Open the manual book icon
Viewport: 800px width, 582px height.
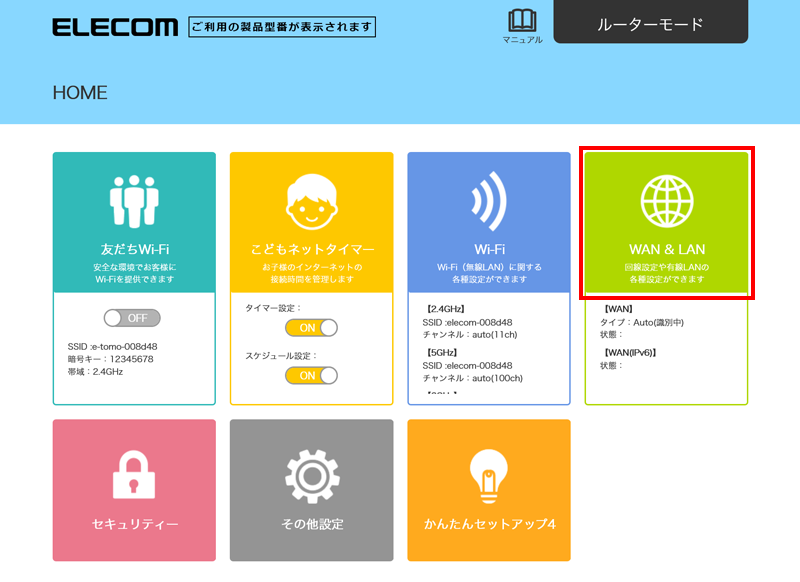click(522, 21)
